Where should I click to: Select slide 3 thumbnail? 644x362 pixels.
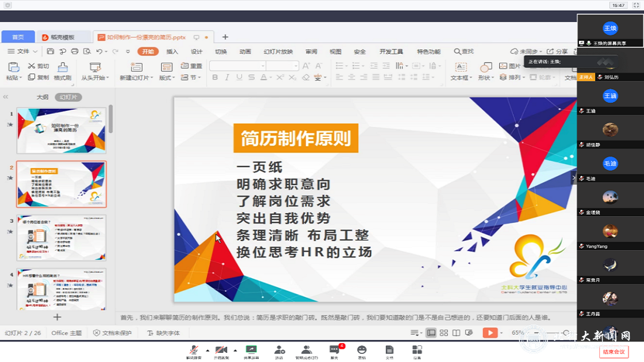[x=61, y=238]
